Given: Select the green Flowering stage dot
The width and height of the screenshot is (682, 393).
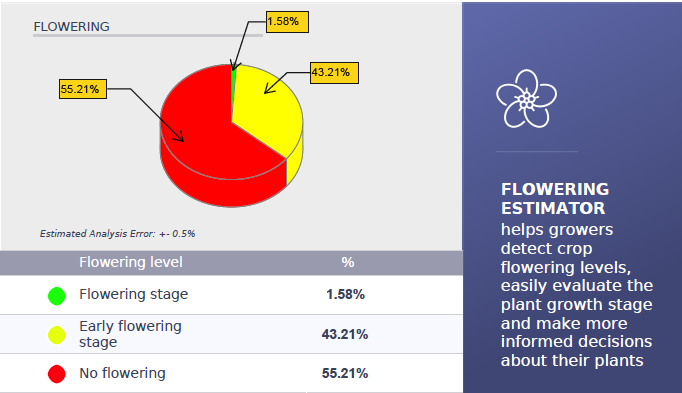Looking at the screenshot, I should coord(57,296).
